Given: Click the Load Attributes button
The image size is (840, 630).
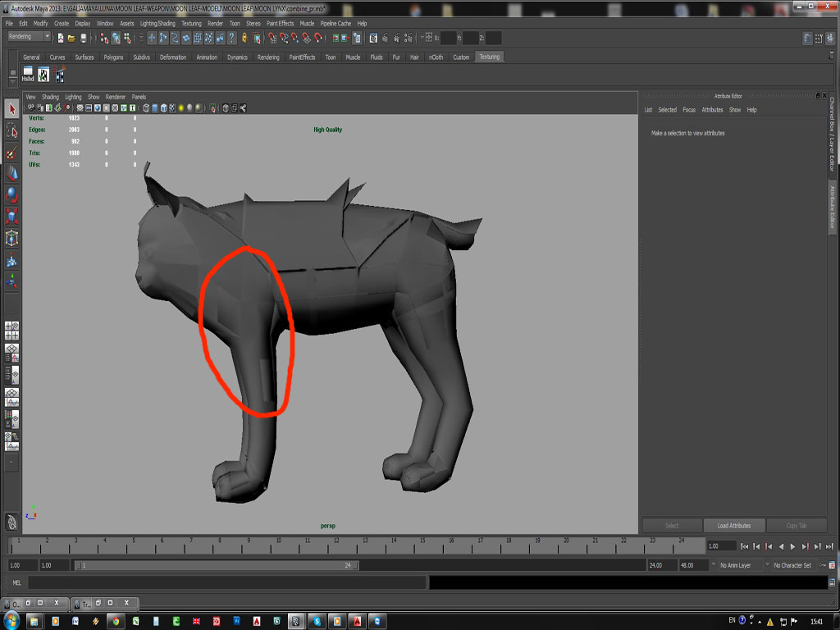Looking at the screenshot, I should 734,526.
